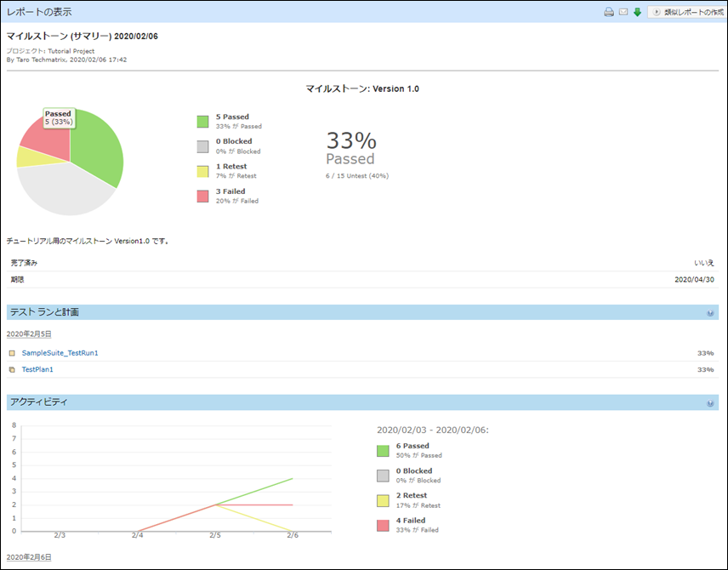Click the green 6 Passed swatch in activity legend
The height and width of the screenshot is (570, 728).
(x=383, y=451)
